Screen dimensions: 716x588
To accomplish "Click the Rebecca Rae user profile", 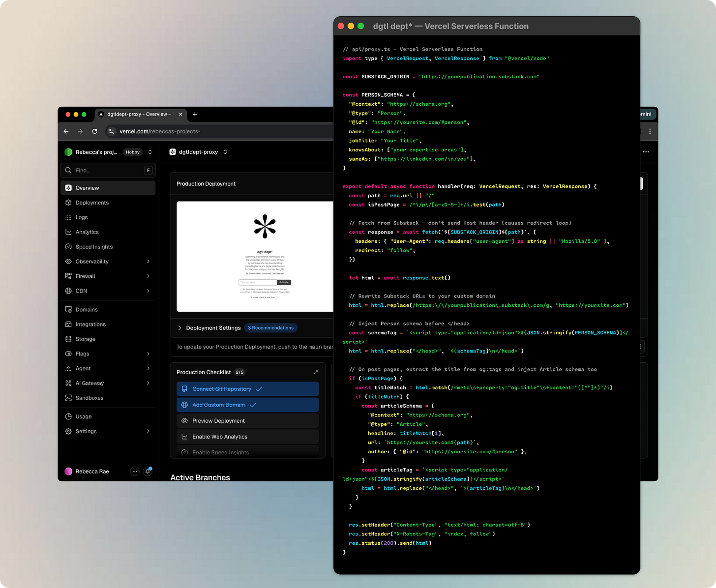I will [87, 471].
